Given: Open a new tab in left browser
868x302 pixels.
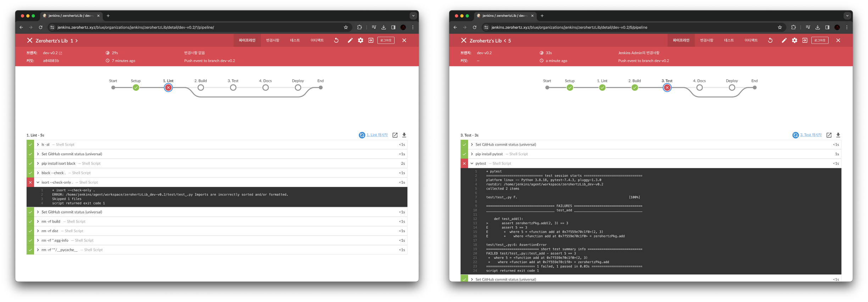Looking at the screenshot, I should pos(108,16).
